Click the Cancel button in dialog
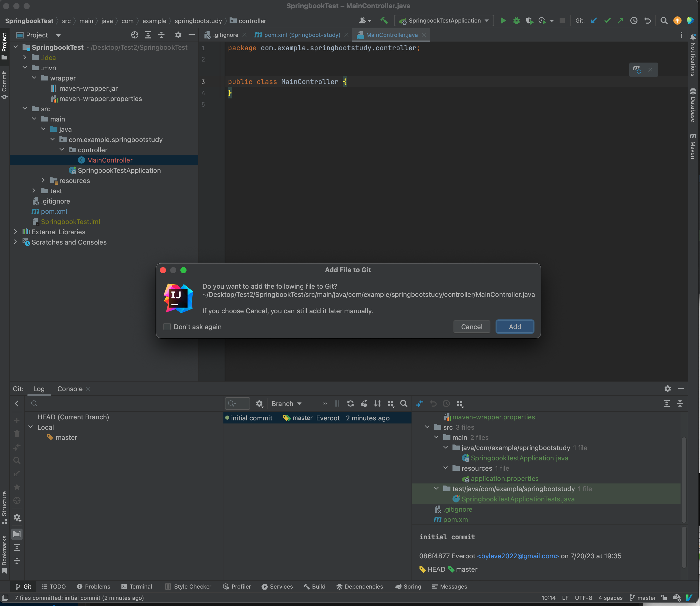700x606 pixels. tap(471, 327)
